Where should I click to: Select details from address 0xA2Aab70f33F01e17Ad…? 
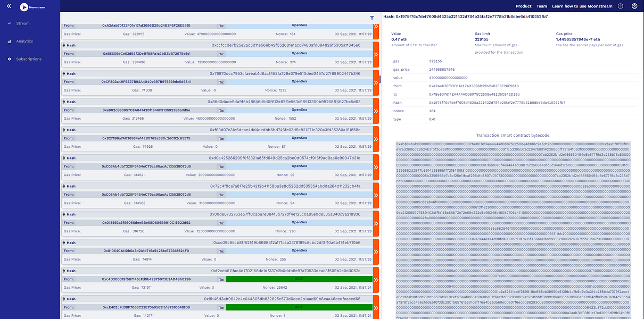[x=474, y=86]
